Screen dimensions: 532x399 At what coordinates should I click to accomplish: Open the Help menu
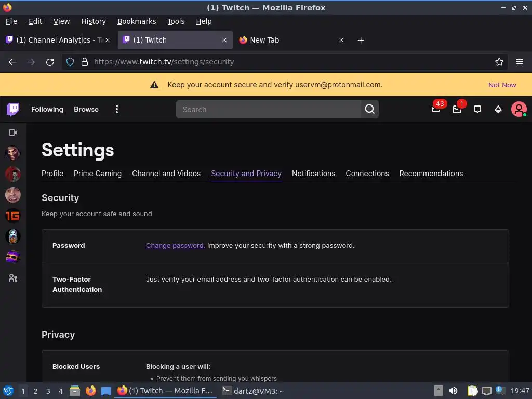tap(204, 21)
